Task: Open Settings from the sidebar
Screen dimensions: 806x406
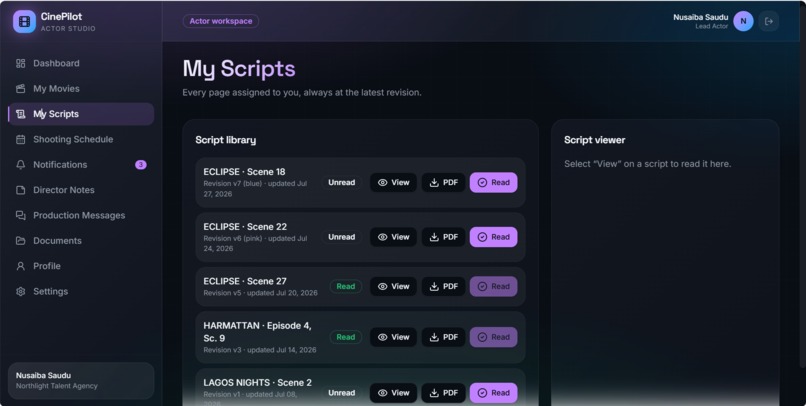Action: point(81,291)
